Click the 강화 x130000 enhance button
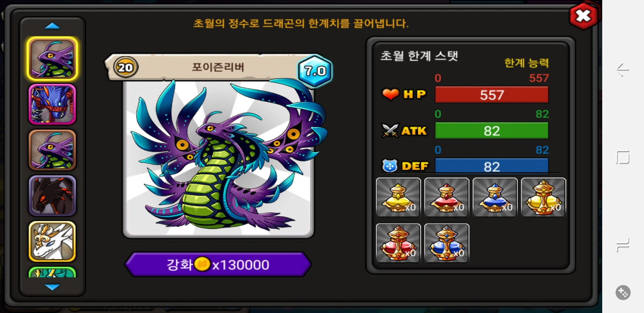The width and height of the screenshot is (644, 313). [x=218, y=264]
